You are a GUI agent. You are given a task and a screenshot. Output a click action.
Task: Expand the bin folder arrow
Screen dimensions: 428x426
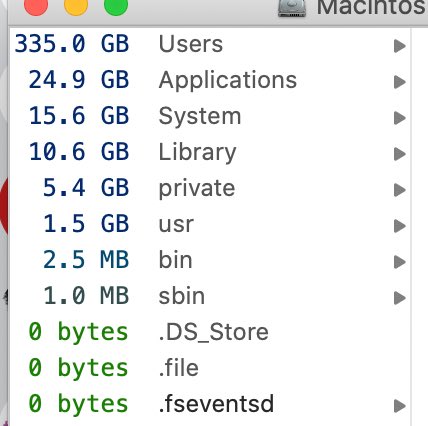pos(399,262)
